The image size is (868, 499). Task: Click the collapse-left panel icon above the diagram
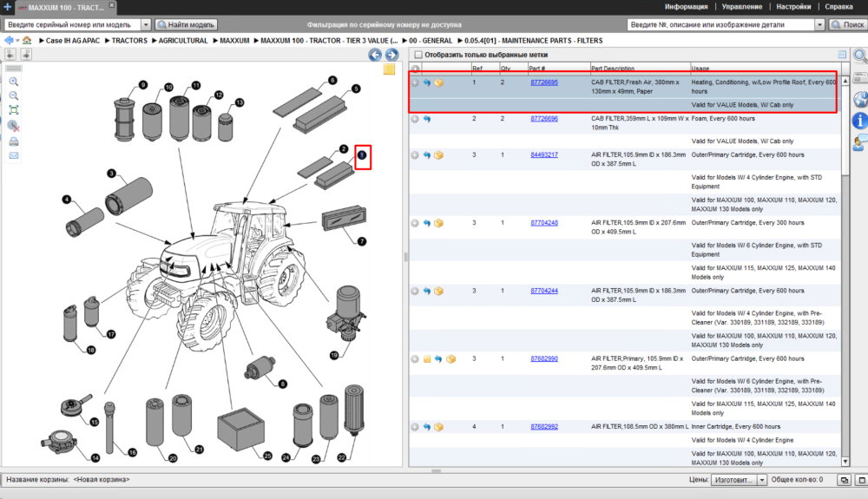(x=10, y=54)
